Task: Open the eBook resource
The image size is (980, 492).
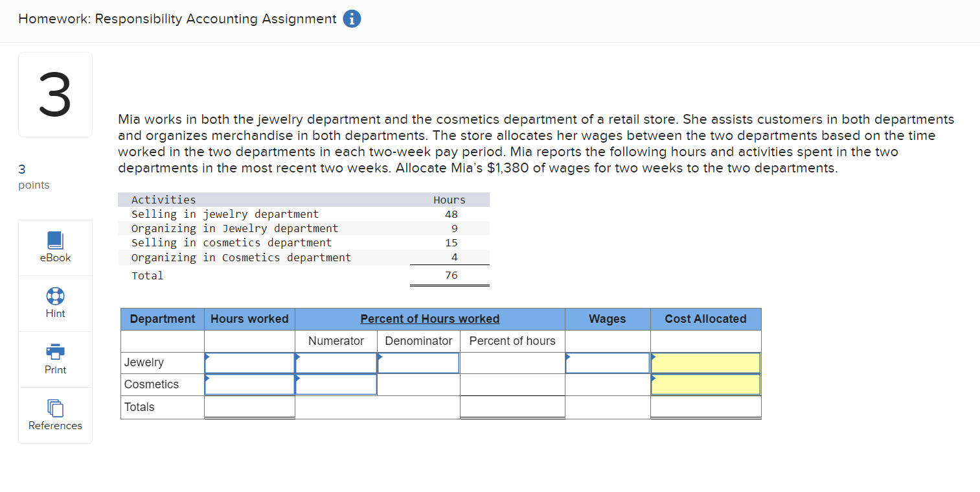Action: coord(55,247)
